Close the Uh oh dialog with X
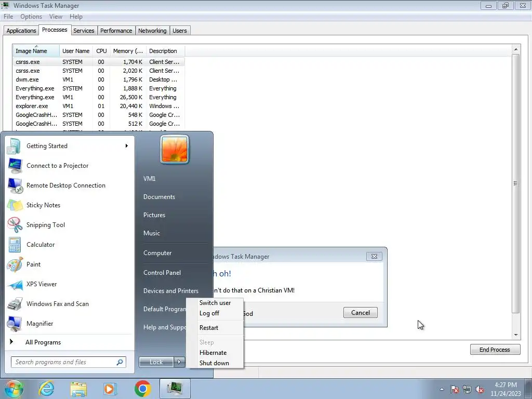Image resolution: width=532 pixels, height=399 pixels. (374, 257)
